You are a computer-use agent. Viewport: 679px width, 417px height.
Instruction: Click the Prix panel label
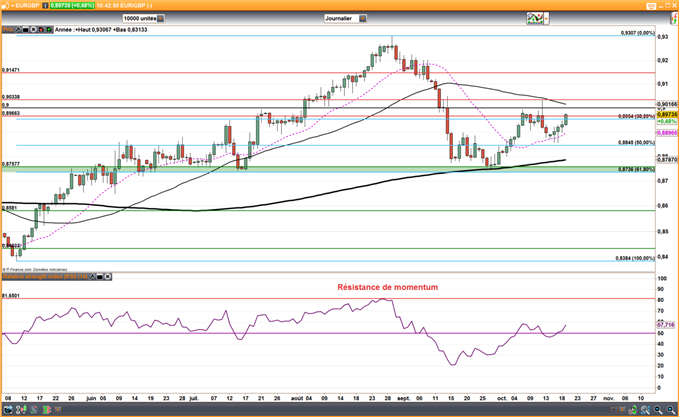(x=8, y=30)
